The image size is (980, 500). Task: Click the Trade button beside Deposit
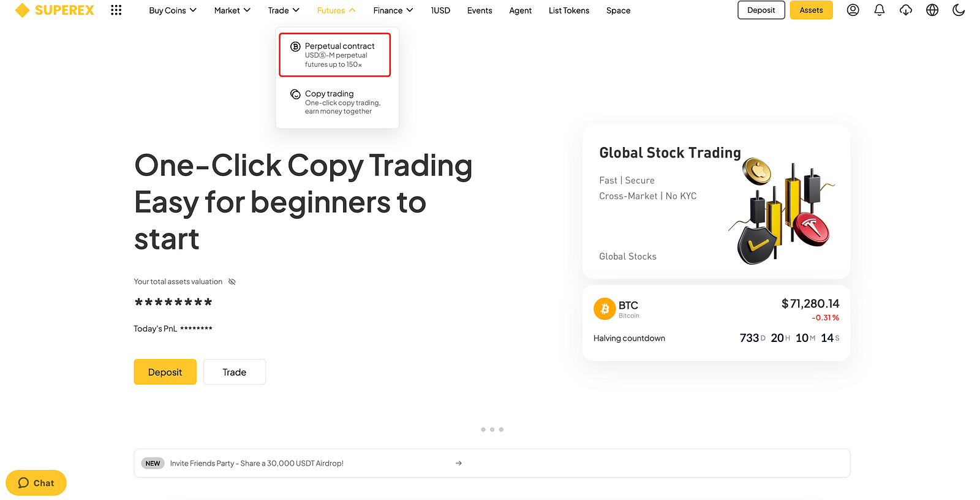click(x=235, y=372)
